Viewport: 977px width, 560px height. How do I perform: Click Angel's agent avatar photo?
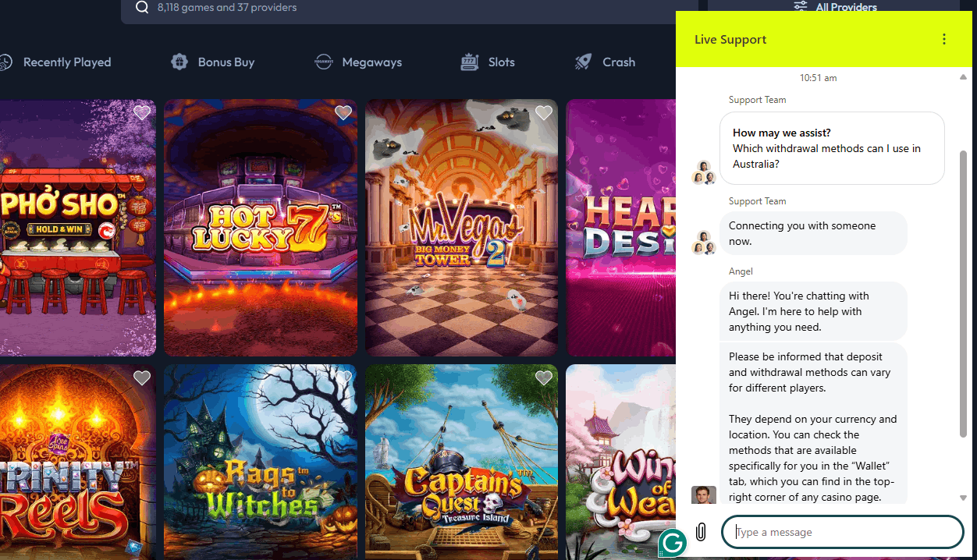pos(704,495)
